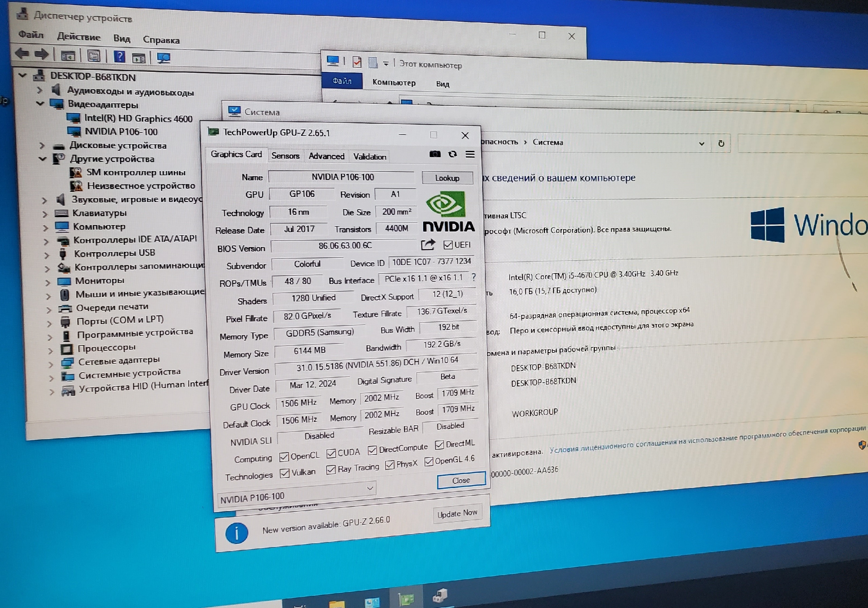The height and width of the screenshot is (608, 868).
Task: Expand the Дисковые устройства node
Action: (42, 145)
